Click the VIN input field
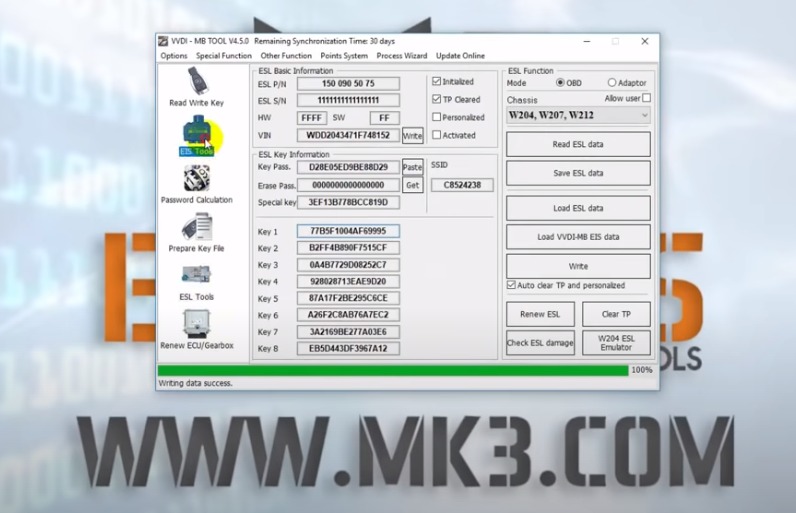The height and width of the screenshot is (513, 796). (348, 135)
